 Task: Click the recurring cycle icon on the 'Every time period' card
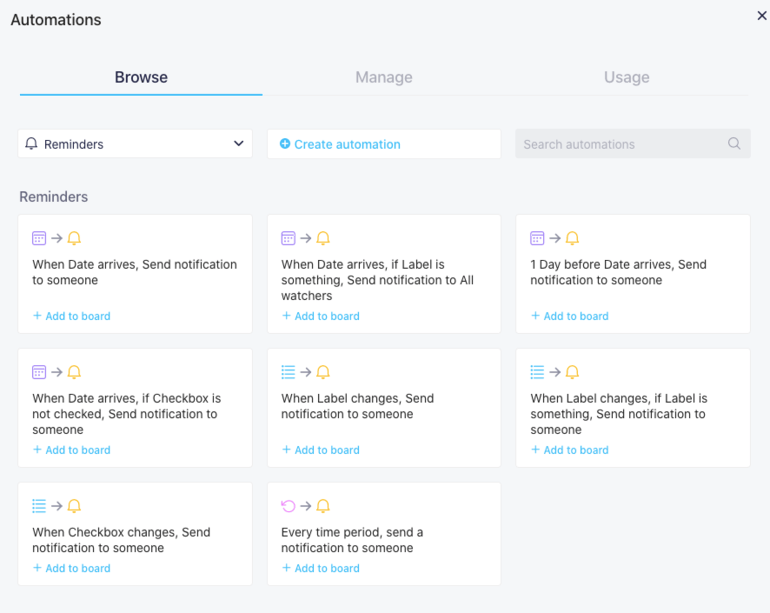tap(288, 506)
